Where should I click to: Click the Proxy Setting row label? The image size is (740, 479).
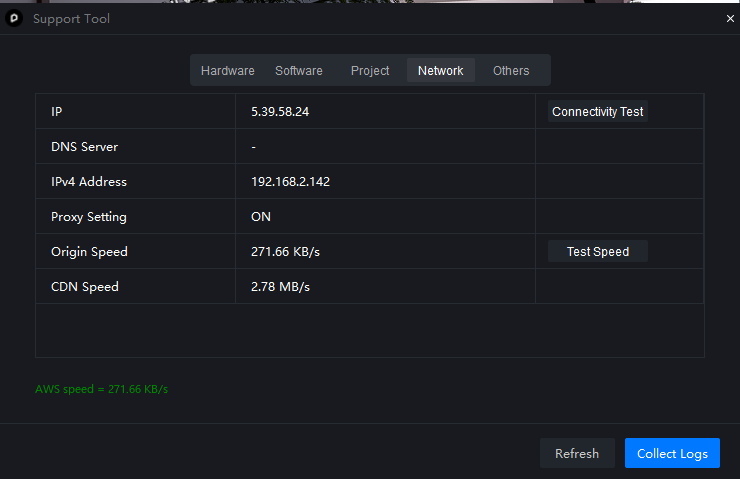click(x=88, y=217)
